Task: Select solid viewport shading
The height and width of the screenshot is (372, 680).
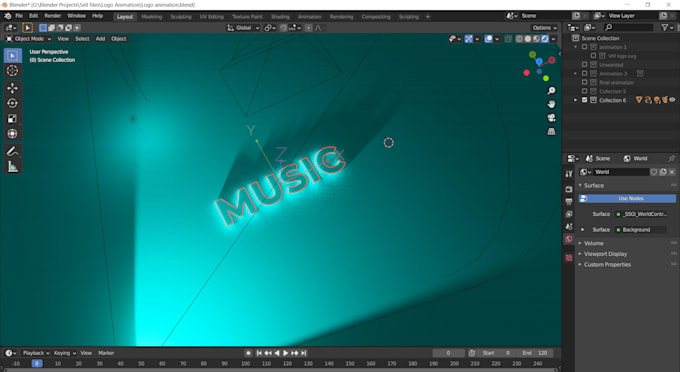Action: click(528, 39)
